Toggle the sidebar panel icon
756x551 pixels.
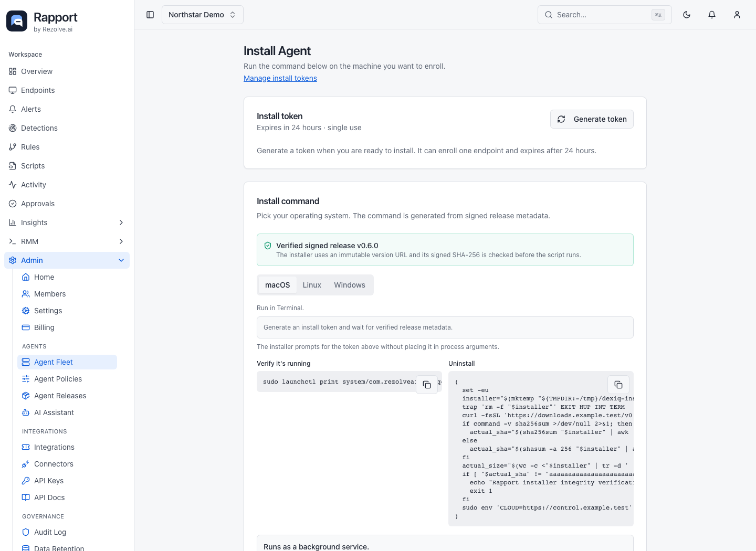point(150,15)
